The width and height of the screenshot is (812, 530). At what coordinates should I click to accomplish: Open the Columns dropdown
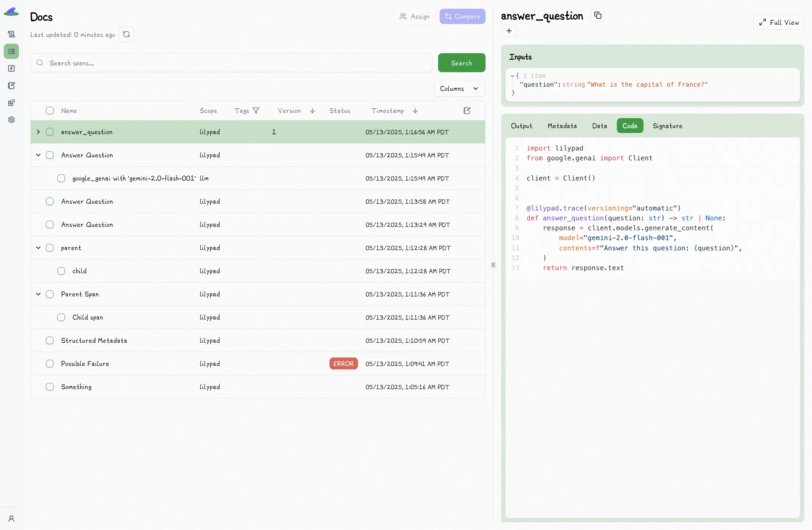(459, 89)
